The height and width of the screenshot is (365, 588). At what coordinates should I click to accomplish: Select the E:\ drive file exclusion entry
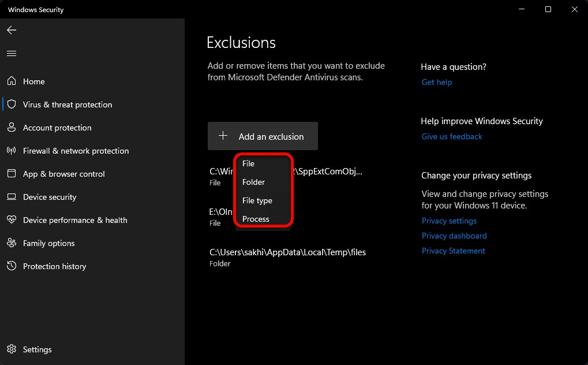coord(221,217)
